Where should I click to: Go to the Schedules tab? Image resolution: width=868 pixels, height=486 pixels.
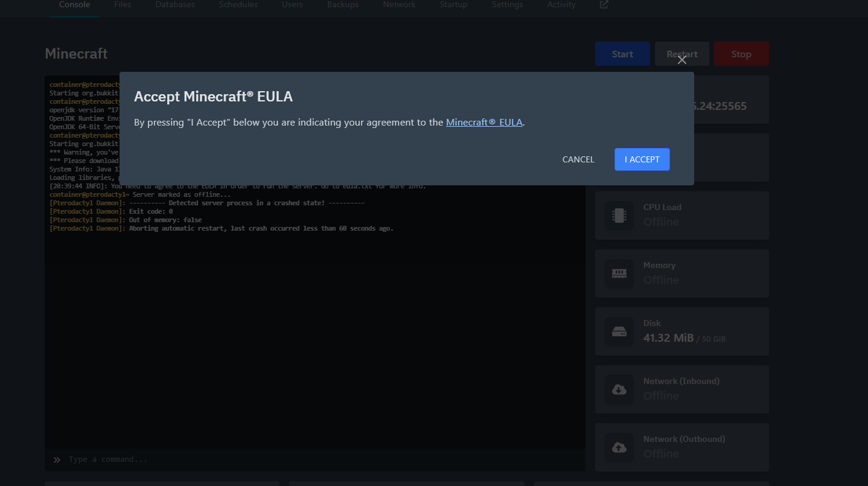(x=238, y=5)
